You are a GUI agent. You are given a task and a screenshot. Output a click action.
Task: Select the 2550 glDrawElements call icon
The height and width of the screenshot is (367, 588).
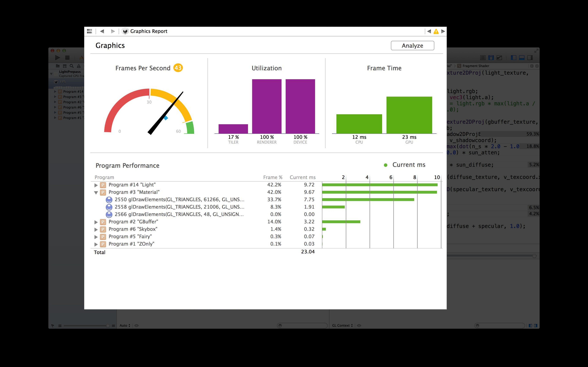[109, 200]
